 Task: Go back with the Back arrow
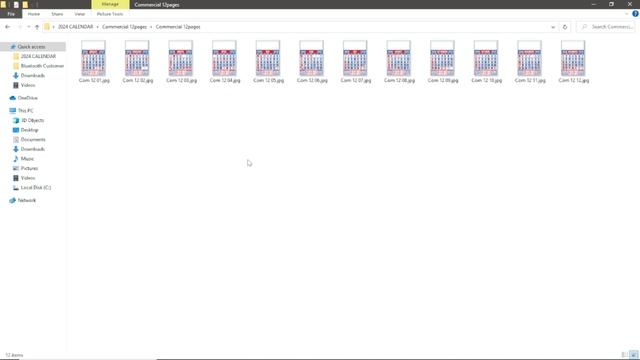8,27
